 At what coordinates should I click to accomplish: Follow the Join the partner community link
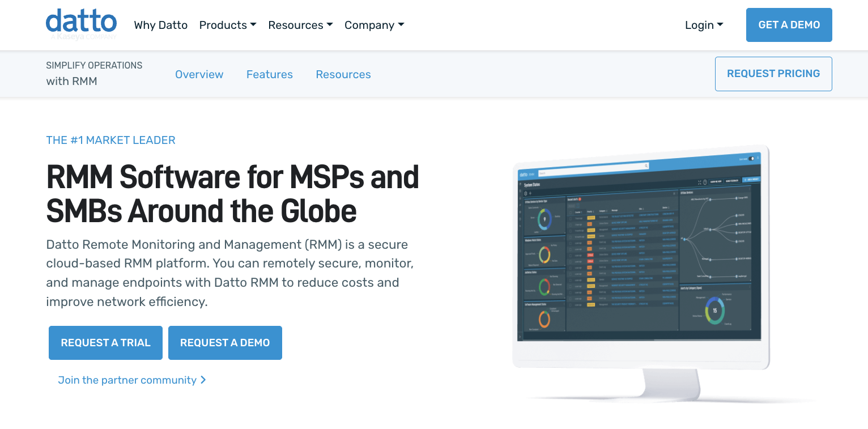tap(131, 380)
